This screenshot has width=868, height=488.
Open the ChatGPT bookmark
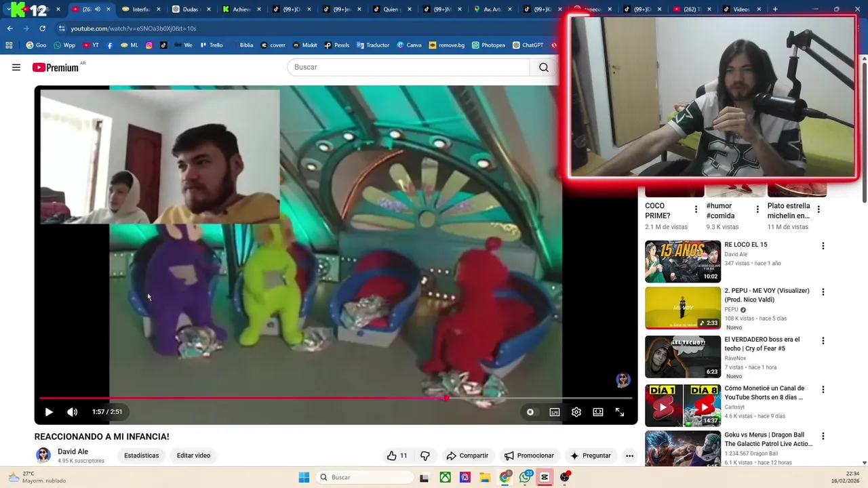point(528,45)
